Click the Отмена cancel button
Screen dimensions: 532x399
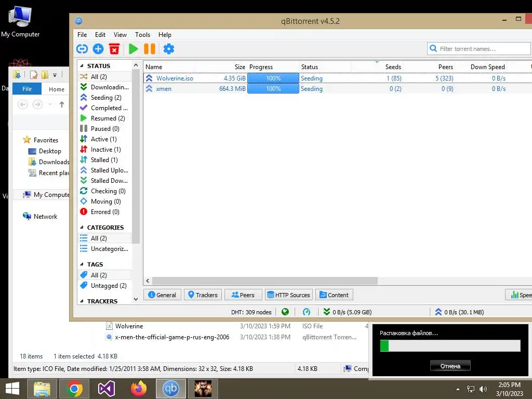(450, 366)
